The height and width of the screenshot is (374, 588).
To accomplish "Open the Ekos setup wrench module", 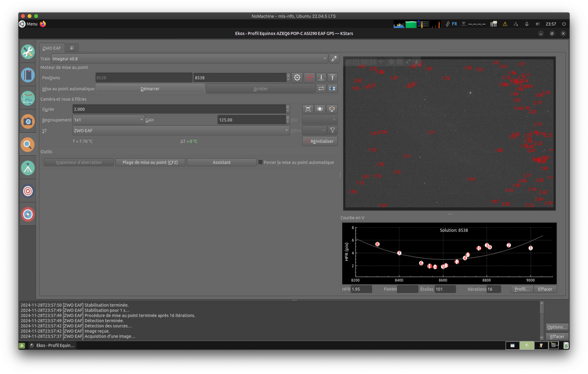I will pos(28,52).
